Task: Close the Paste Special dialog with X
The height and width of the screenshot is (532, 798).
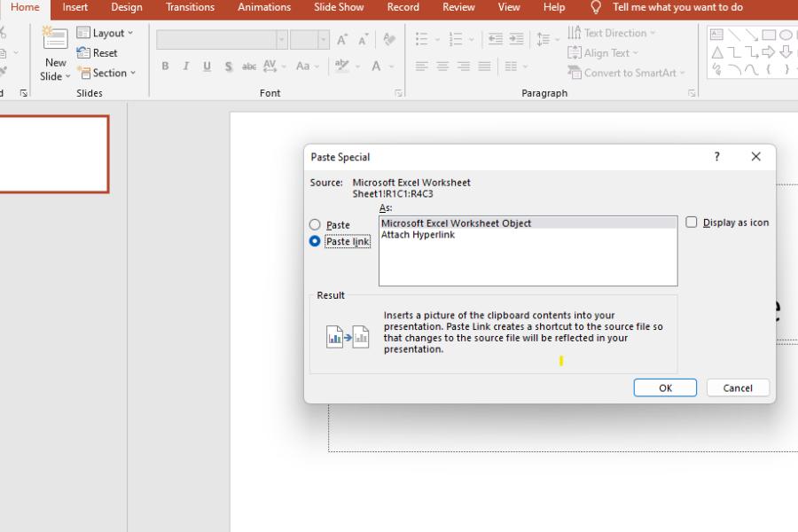Action: coord(755,156)
